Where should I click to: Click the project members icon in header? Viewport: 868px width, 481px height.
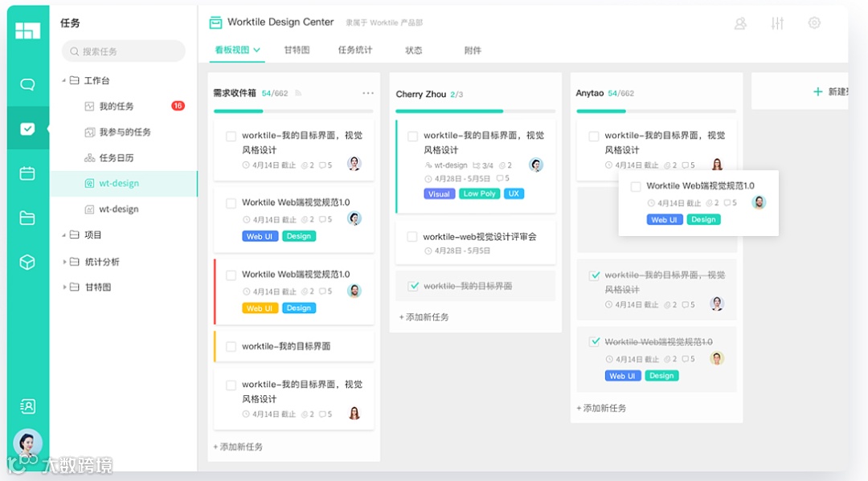(740, 23)
